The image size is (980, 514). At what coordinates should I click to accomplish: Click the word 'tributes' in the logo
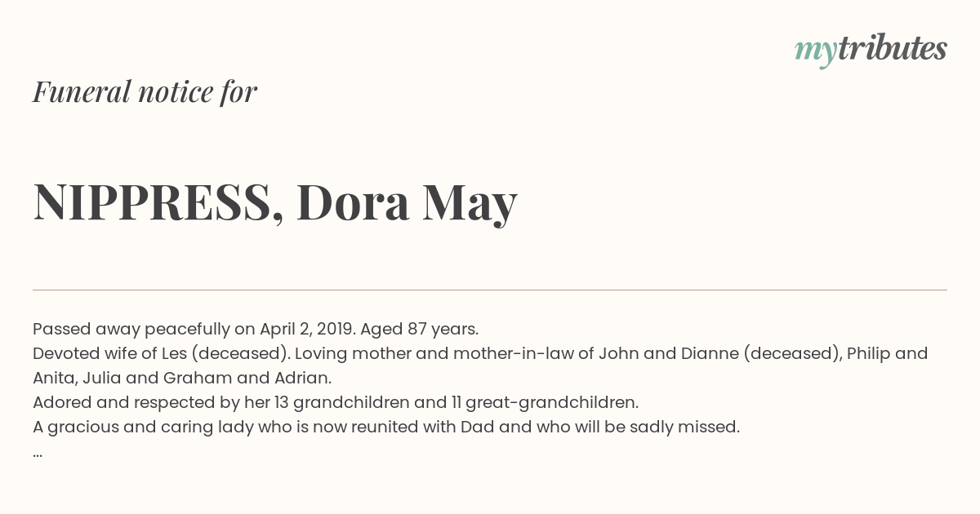893,49
